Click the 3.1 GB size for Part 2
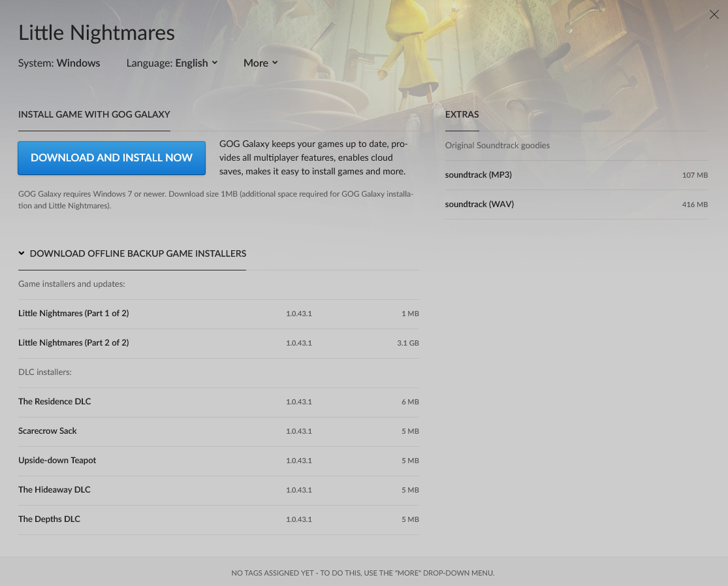This screenshot has height=586, width=728. 407,343
